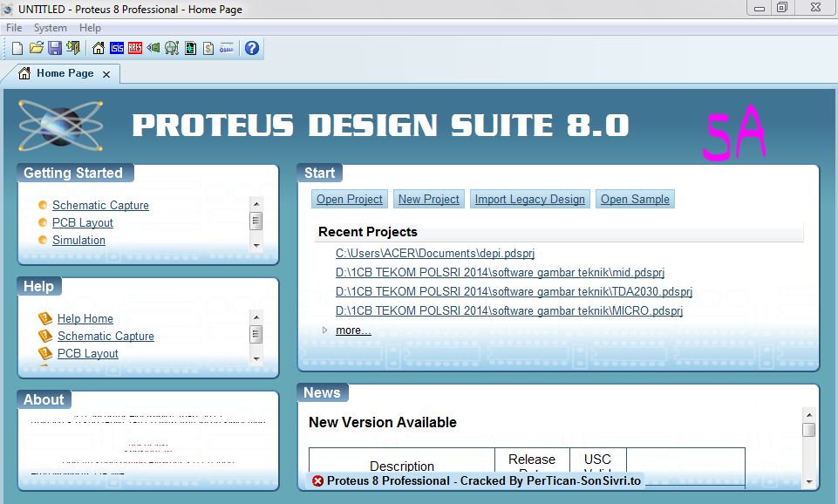
Task: Open PCB Layout with the ARES icon
Action: (x=135, y=48)
